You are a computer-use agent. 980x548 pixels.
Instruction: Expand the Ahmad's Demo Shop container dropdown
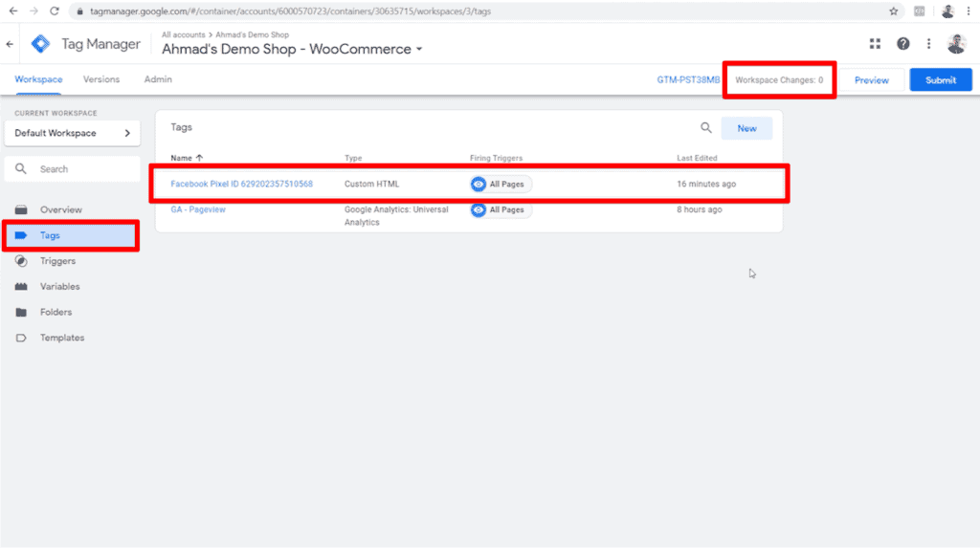click(x=419, y=50)
